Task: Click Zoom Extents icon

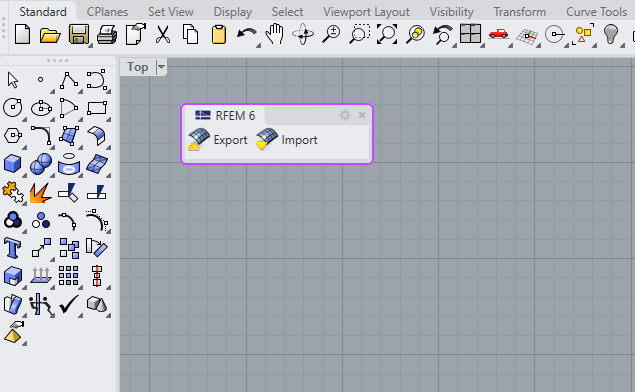Action: [387, 34]
